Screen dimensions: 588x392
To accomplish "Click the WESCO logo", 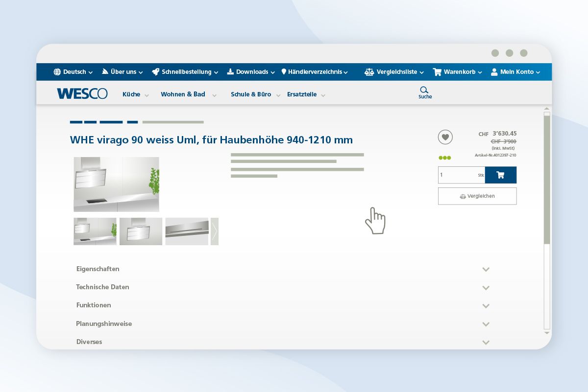I will pos(82,93).
